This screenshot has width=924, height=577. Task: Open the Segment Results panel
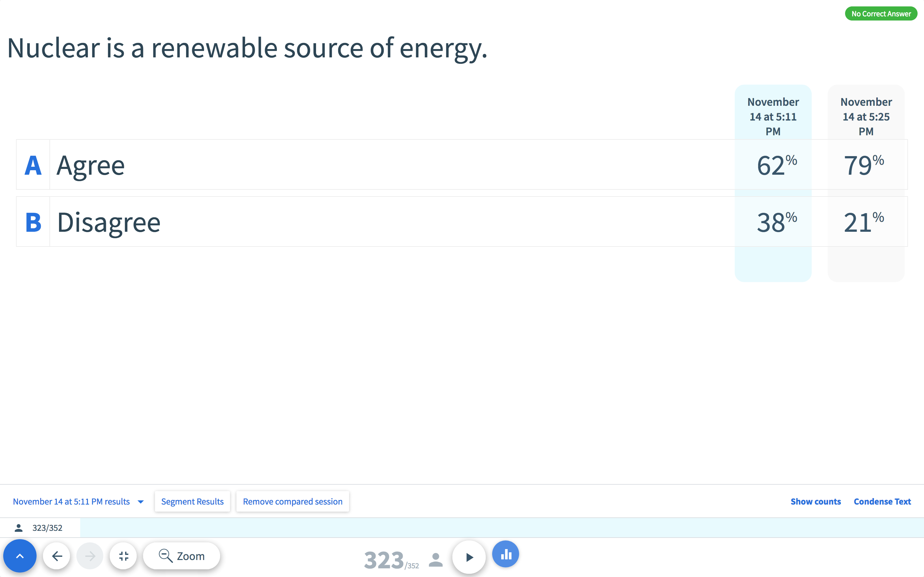click(192, 501)
